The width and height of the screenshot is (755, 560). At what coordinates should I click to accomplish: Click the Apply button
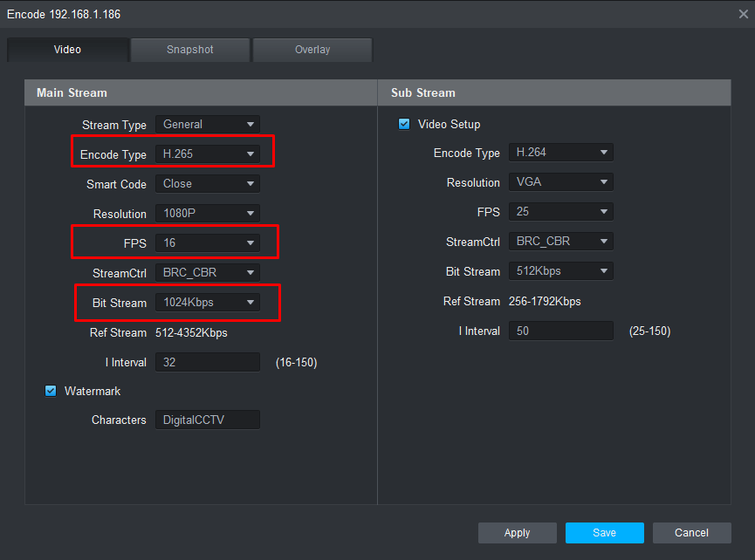tap(517, 533)
